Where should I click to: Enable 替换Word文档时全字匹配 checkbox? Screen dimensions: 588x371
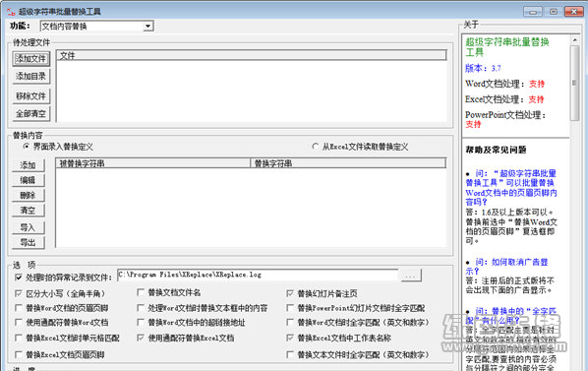290,322
